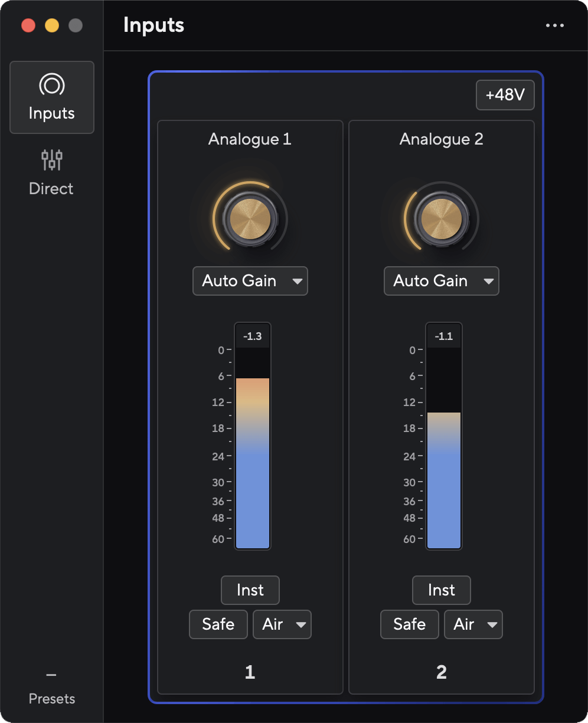Toggle Inst mode on channel 2
Viewport: 588px width, 723px height.
coord(442,590)
